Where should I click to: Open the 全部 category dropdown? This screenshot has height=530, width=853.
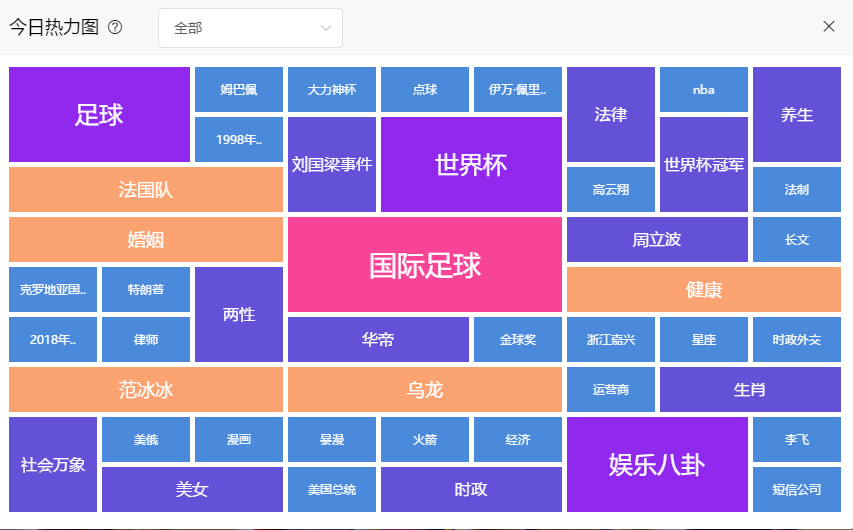250,28
